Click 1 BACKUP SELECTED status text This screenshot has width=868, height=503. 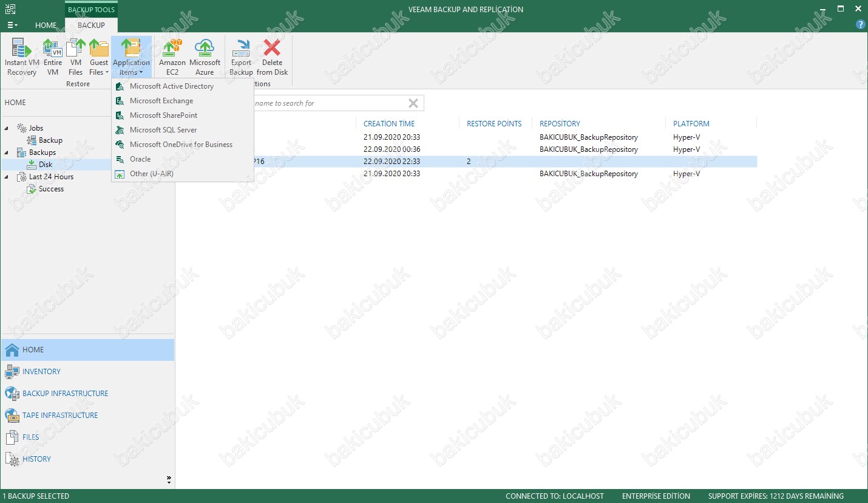click(x=36, y=496)
